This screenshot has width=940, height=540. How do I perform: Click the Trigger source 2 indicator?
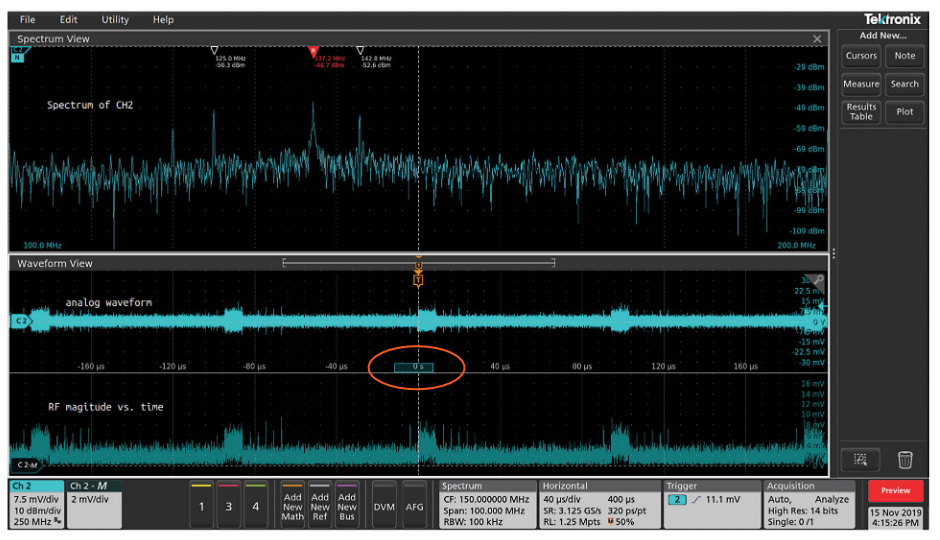pos(677,499)
